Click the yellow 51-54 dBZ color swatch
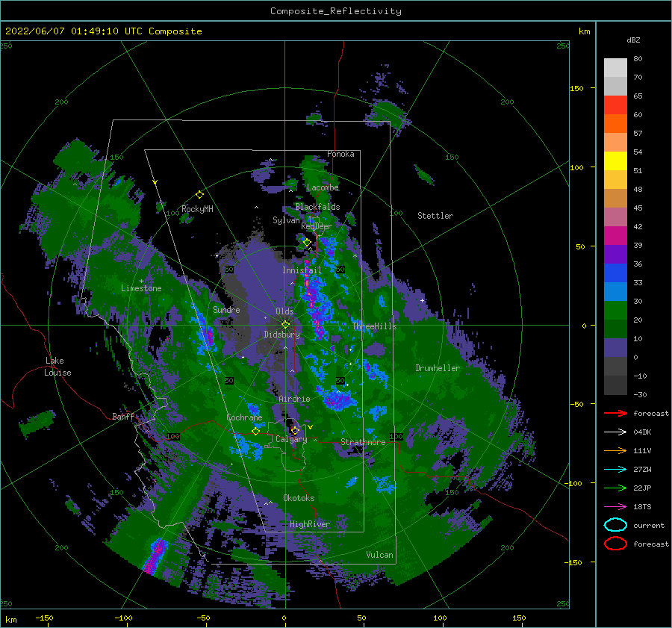This screenshot has width=672, height=628. 615,161
